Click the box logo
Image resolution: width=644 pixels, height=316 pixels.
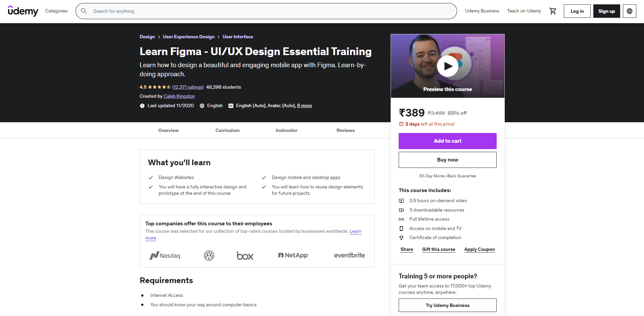click(245, 256)
